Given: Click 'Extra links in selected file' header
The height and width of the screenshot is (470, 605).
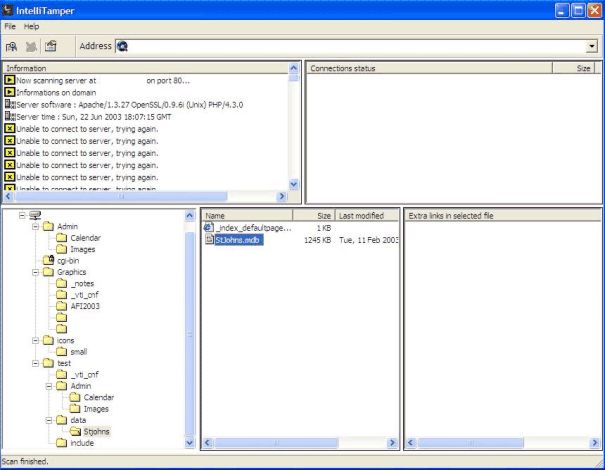Looking at the screenshot, I should [503, 215].
